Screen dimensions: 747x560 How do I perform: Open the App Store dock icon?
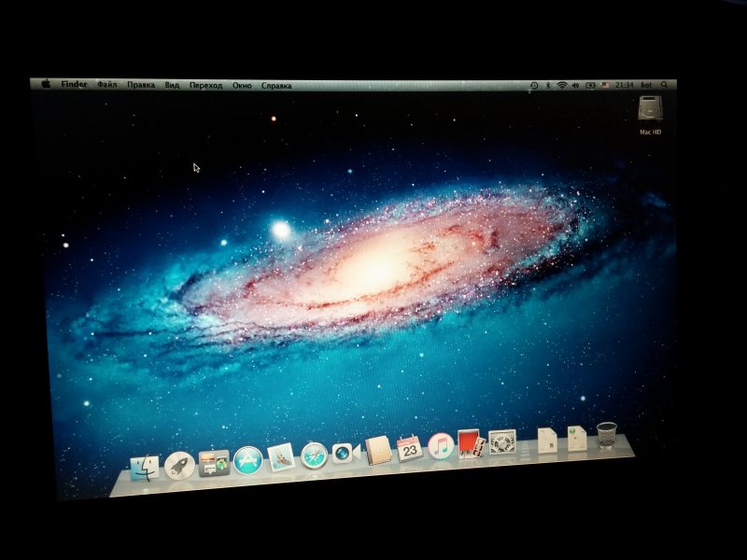click(248, 459)
